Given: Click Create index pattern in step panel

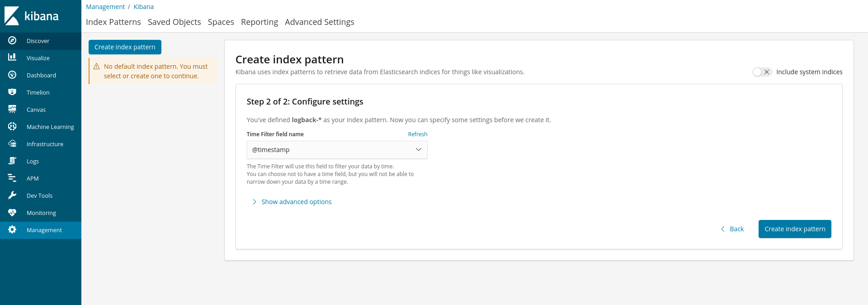Looking at the screenshot, I should (795, 229).
